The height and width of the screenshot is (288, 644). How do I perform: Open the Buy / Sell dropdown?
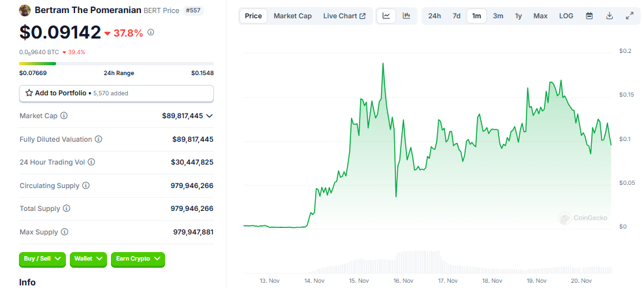pos(42,259)
